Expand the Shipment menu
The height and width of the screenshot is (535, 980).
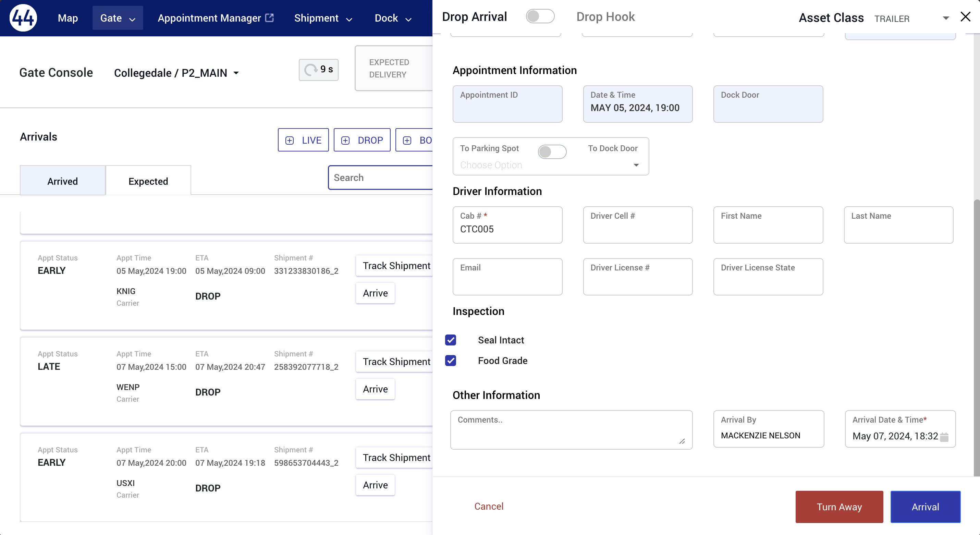pos(323,18)
